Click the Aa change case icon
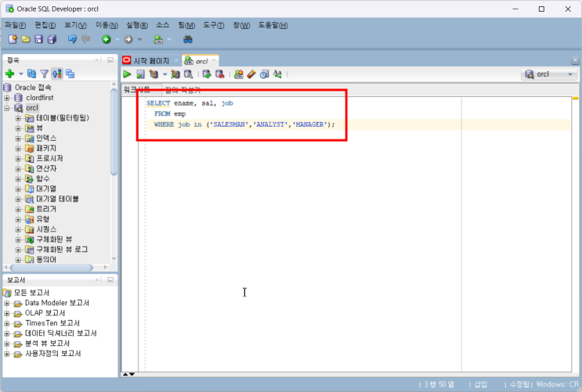This screenshot has width=582, height=392. (277, 74)
